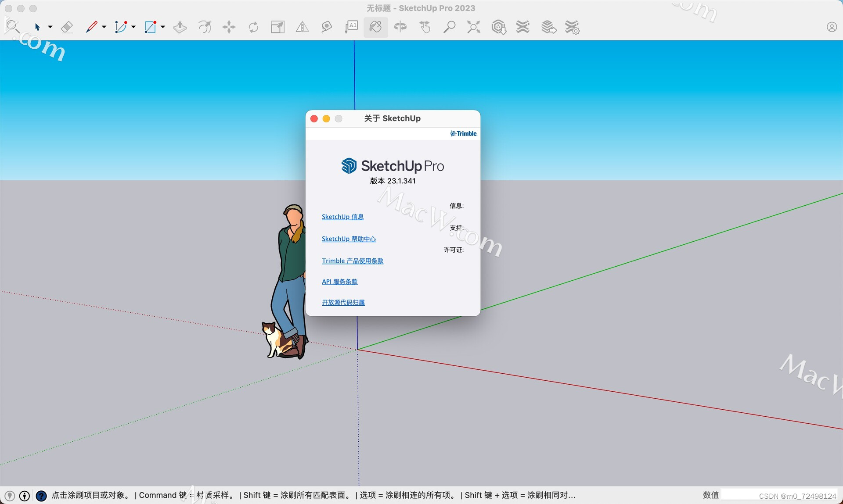Open the Instructor help question-mark icon
Screen dimensions: 843x504
pyautogui.click(x=41, y=496)
